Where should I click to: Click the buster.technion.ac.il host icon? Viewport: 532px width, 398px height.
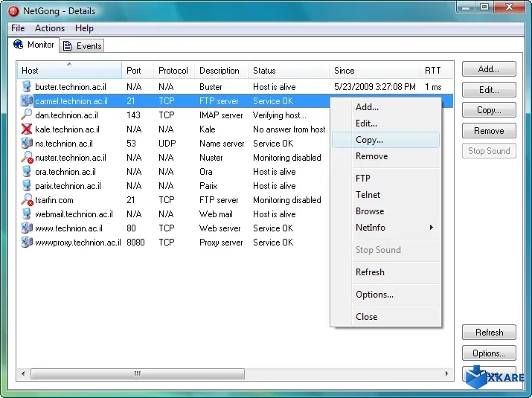tap(27, 87)
